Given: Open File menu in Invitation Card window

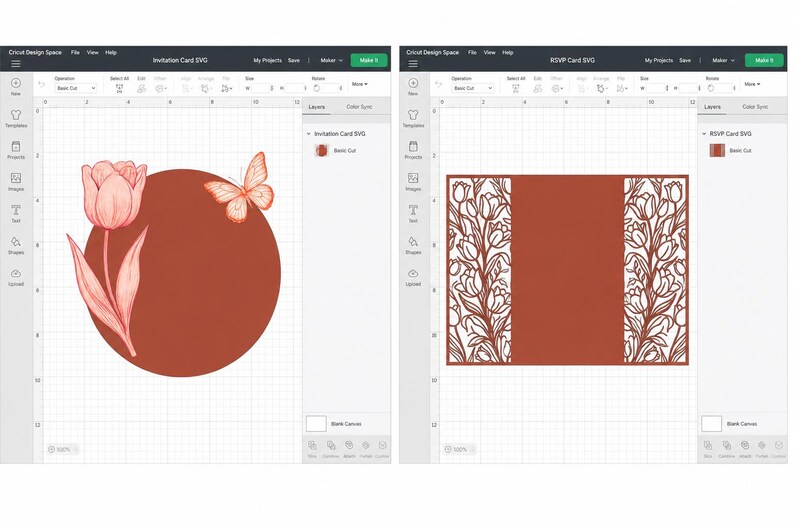Looking at the screenshot, I should tap(75, 52).
